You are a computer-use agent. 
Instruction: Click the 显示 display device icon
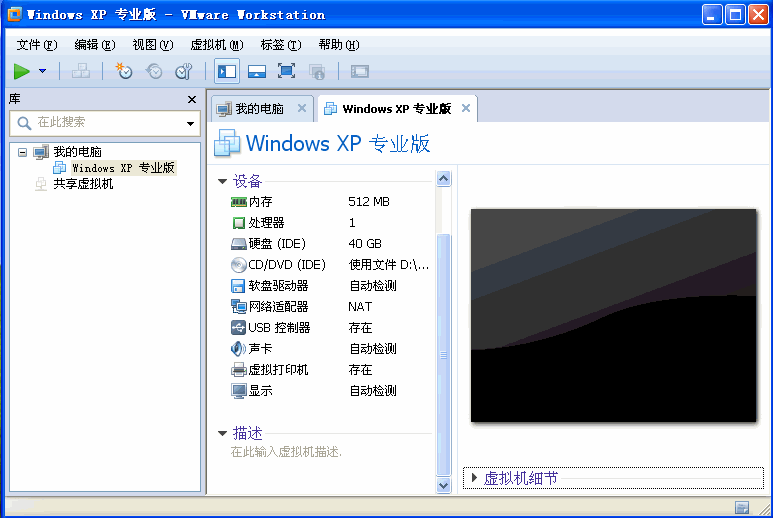click(x=239, y=391)
